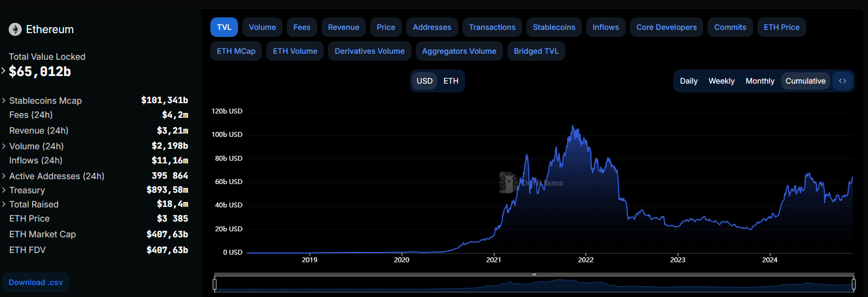This screenshot has height=297, width=868.
Task: Click the ETH Market Cap label
Action: 42,234
